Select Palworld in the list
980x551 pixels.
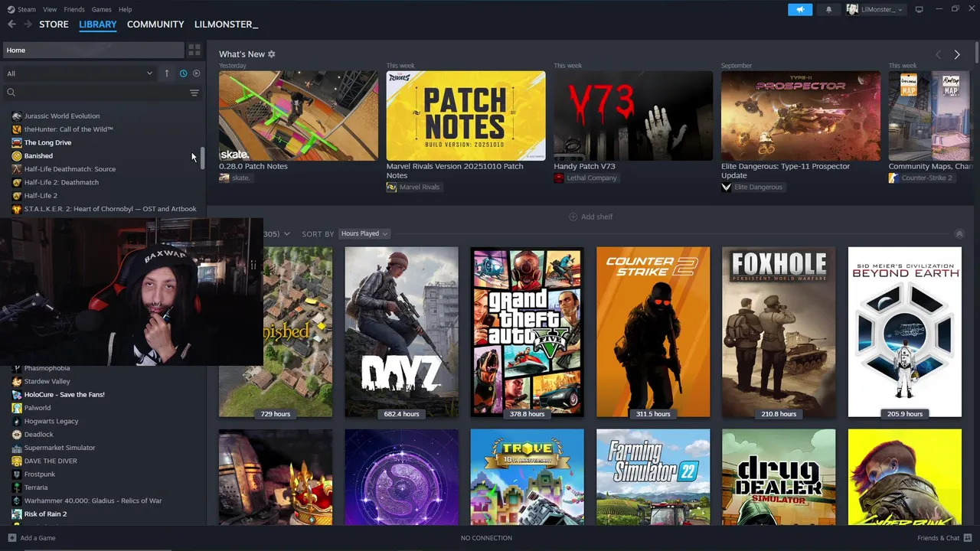coord(38,408)
